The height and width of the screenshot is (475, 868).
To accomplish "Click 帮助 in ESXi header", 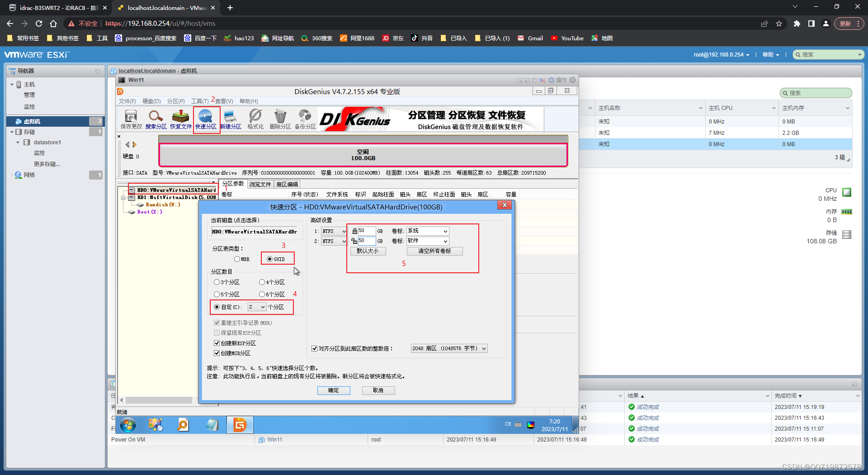I will pyautogui.click(x=771, y=55).
